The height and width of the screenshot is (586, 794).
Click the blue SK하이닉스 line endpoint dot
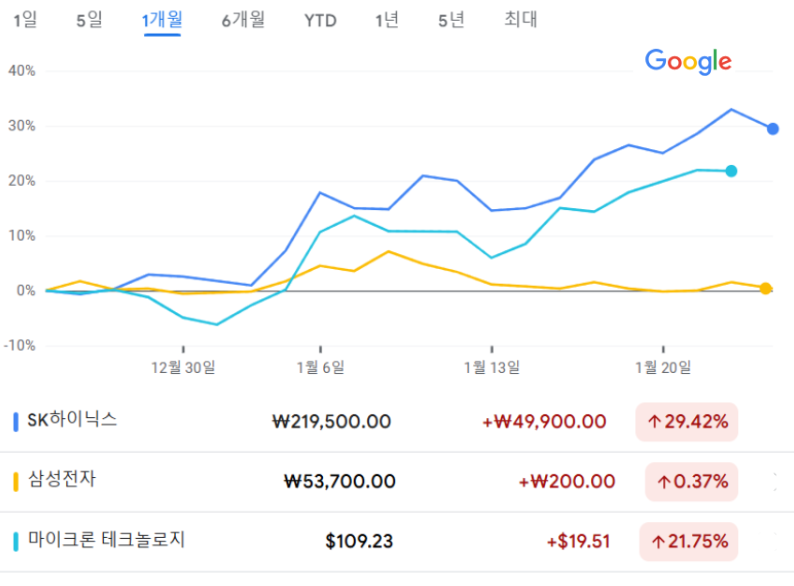coord(773,129)
